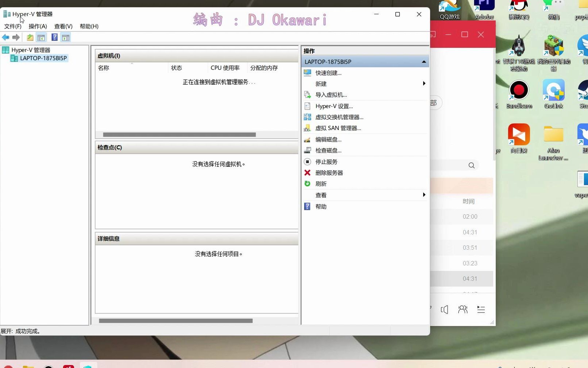The height and width of the screenshot is (368, 588).
Task: Click the speaker icon in the music player
Action: [444, 310]
